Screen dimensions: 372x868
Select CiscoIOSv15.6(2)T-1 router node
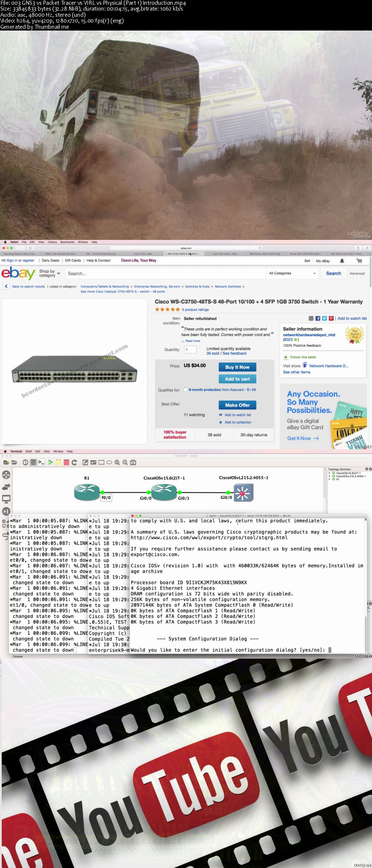point(164,492)
